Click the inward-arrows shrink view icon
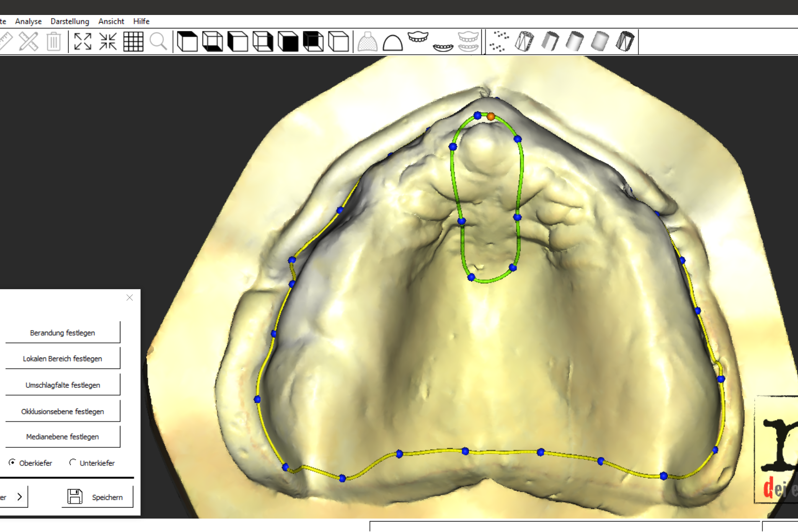The image size is (798, 532). coord(108,41)
